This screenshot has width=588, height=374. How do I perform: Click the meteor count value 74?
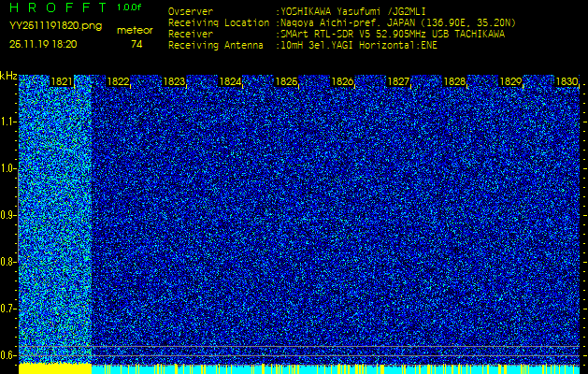(136, 45)
